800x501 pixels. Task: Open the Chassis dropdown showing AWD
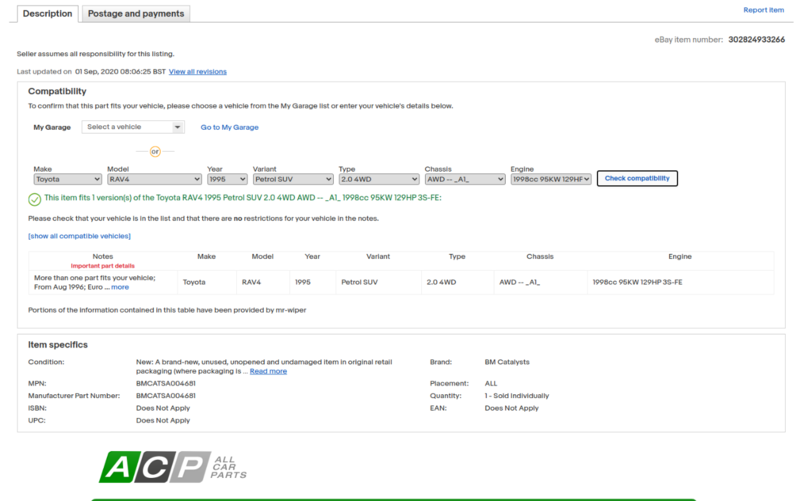pyautogui.click(x=465, y=180)
